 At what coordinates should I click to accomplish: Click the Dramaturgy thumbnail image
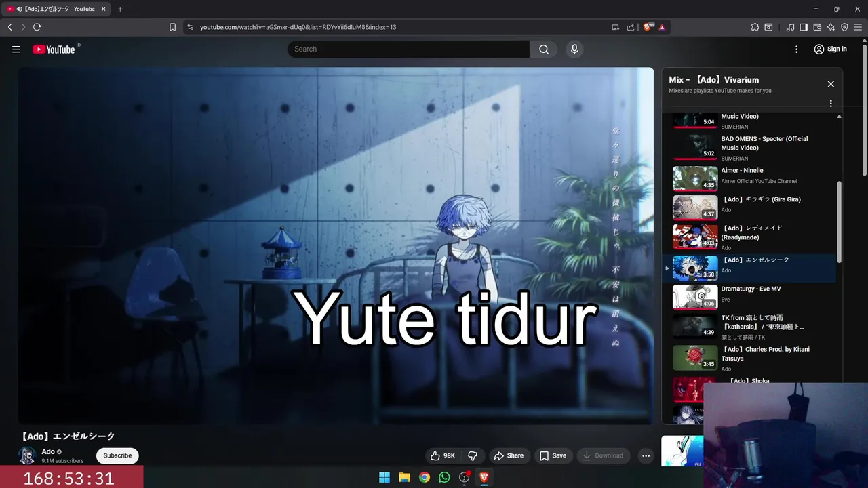click(695, 297)
